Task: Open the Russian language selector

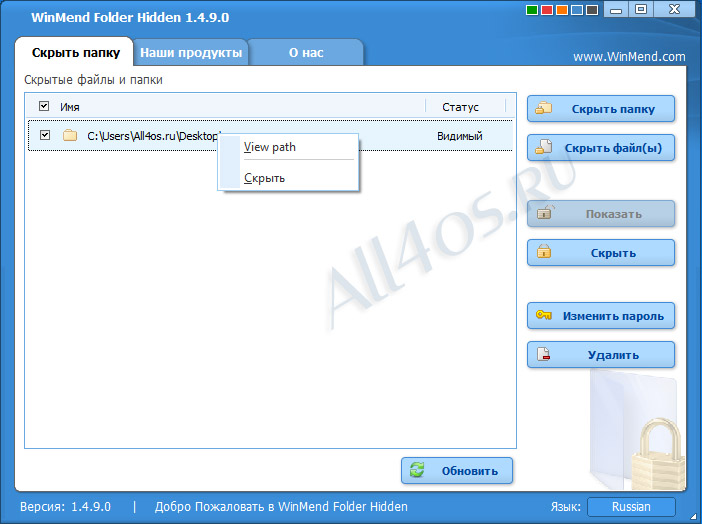Action: point(631,507)
